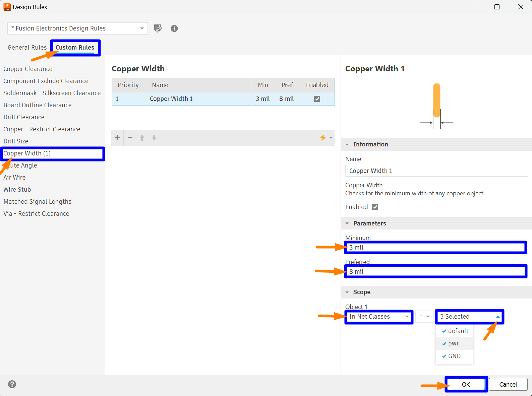The height and width of the screenshot is (396, 532).
Task: Confirm the design rules with OK
Action: click(466, 384)
